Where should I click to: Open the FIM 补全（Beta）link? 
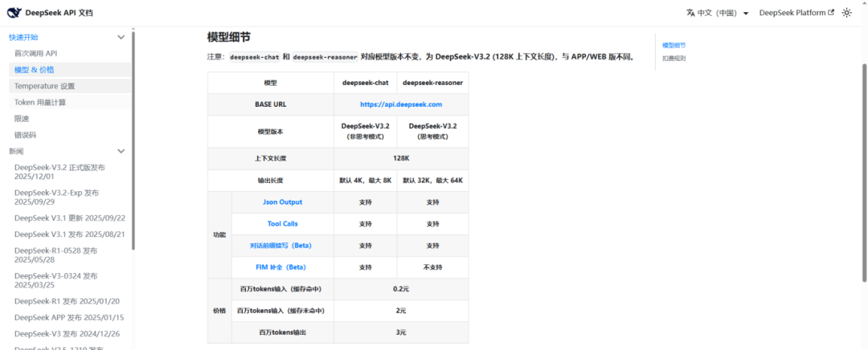coord(282,267)
